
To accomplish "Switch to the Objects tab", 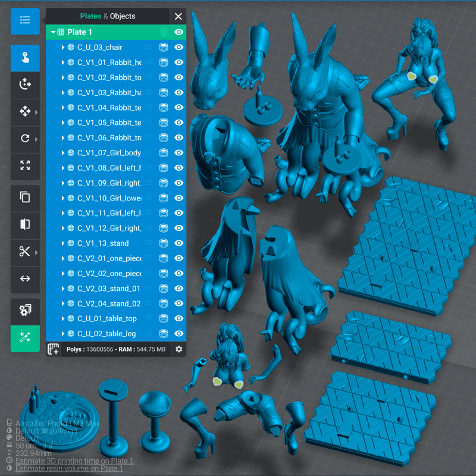I will coord(123,16).
